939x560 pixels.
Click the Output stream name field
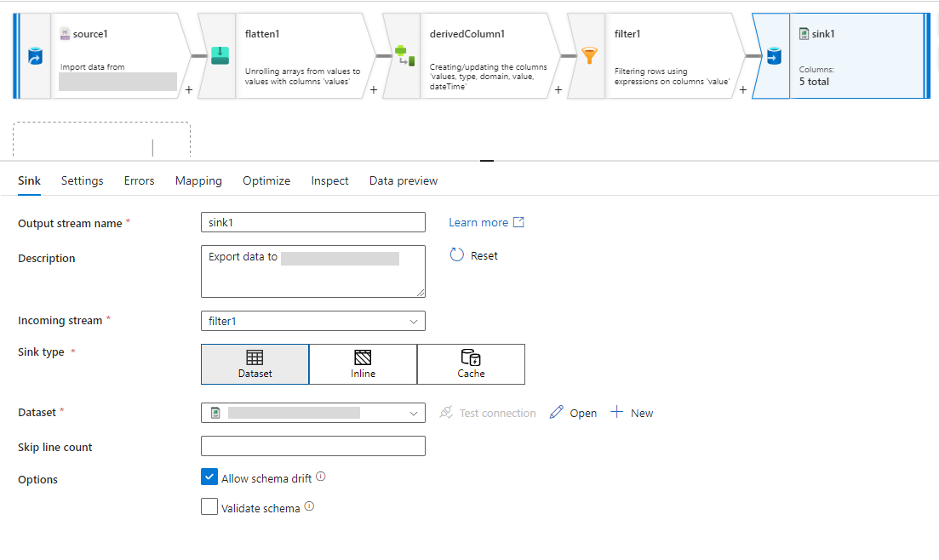tap(312, 222)
